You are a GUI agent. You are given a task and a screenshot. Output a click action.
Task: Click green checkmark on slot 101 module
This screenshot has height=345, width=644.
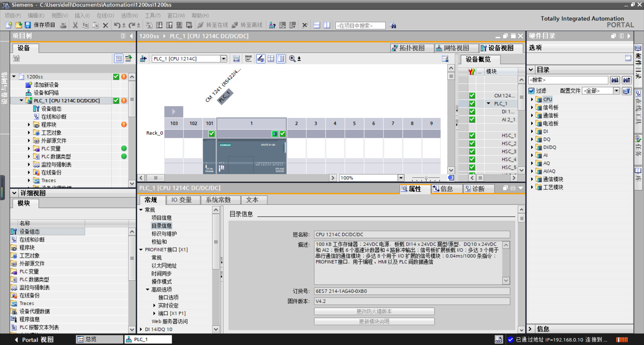(212, 134)
